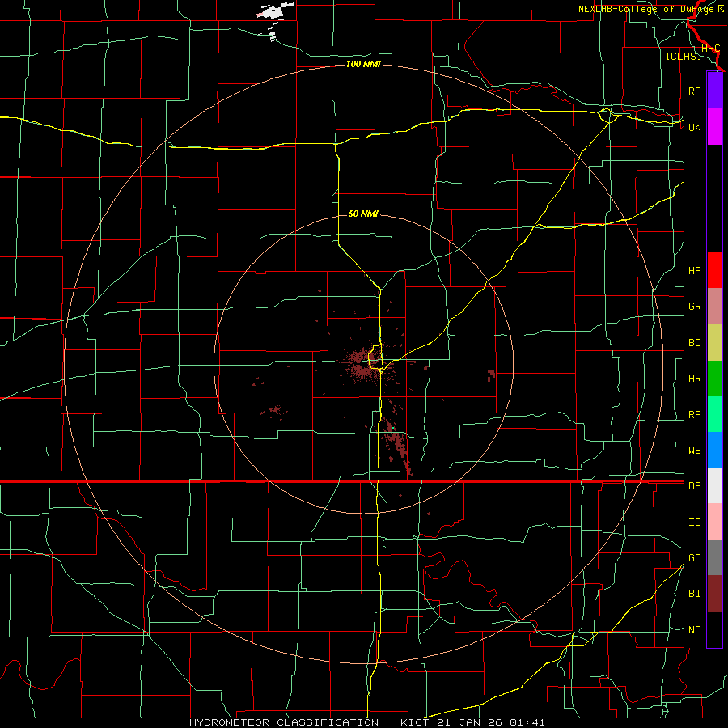Select the GC gray legend swatch
Screen dimensions: 728x728
[714, 557]
